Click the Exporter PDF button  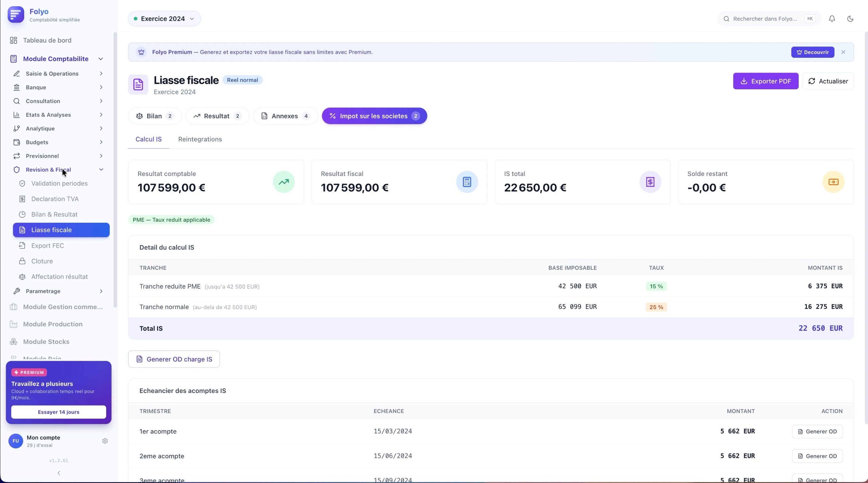click(765, 81)
